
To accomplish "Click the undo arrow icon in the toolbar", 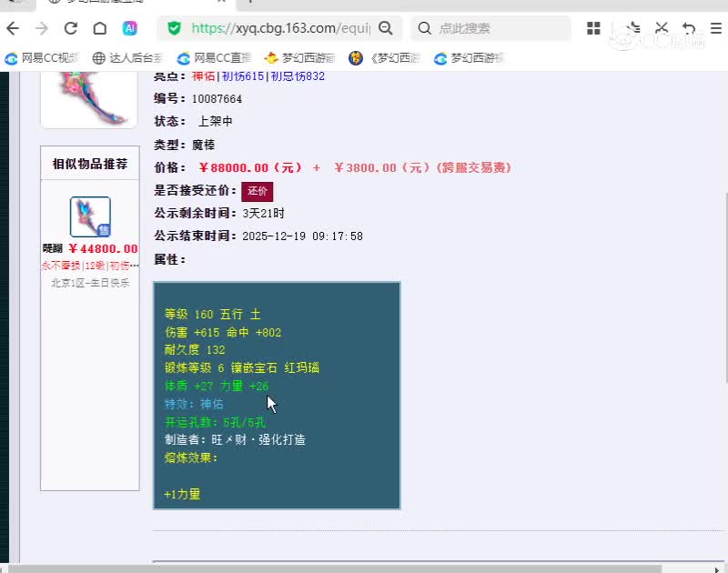I will tap(689, 28).
